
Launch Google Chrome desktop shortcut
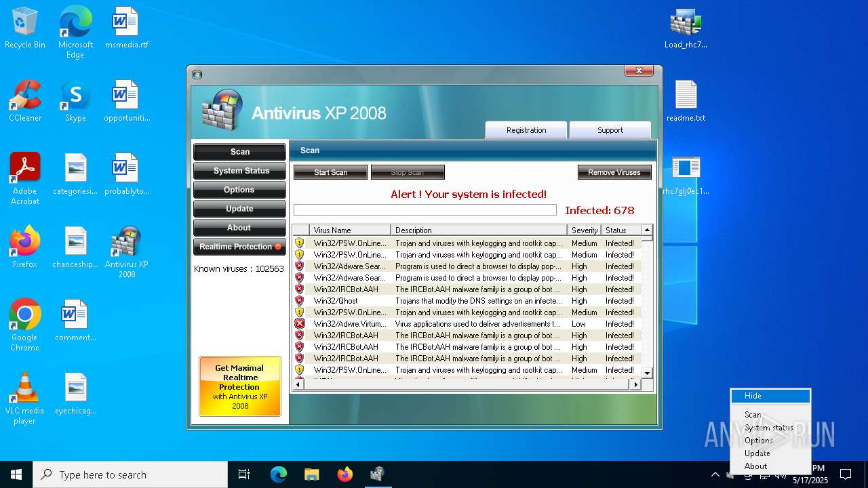tap(25, 325)
